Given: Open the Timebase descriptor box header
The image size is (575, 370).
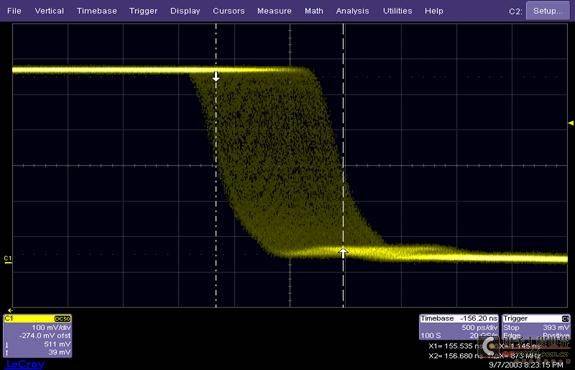Looking at the screenshot, I should pyautogui.click(x=459, y=318).
